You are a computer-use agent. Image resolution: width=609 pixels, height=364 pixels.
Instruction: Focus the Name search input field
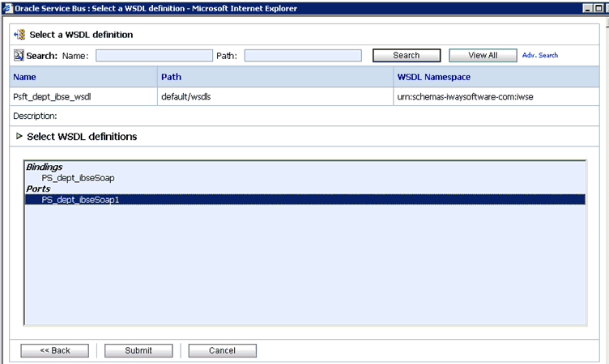(154, 56)
